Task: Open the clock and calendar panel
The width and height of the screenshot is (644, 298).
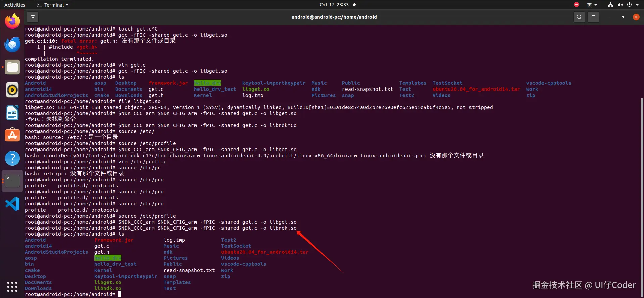Action: click(x=338, y=5)
